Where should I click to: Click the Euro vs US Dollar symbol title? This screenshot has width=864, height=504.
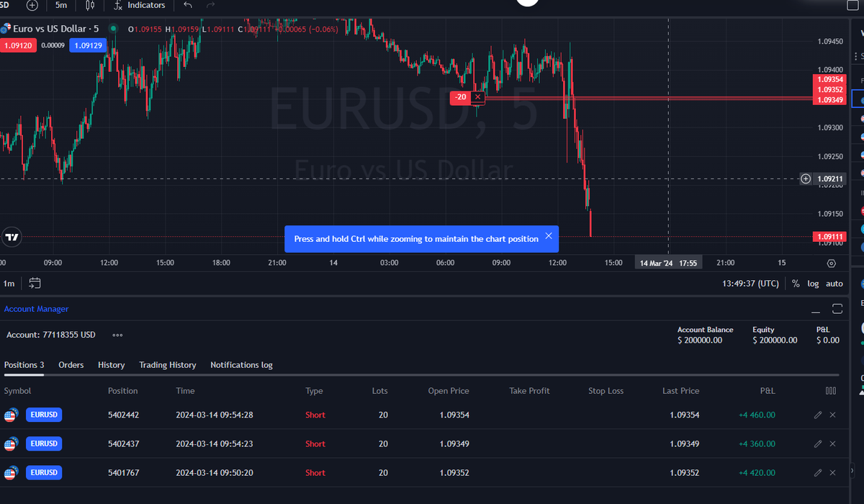[55, 29]
